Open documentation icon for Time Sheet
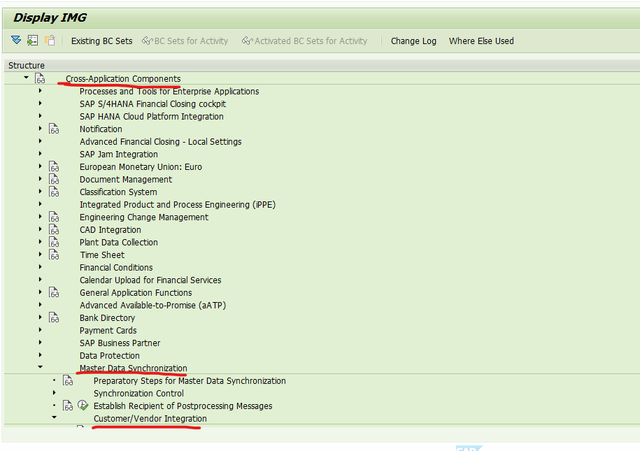The height and width of the screenshot is (451, 640). coord(54,255)
